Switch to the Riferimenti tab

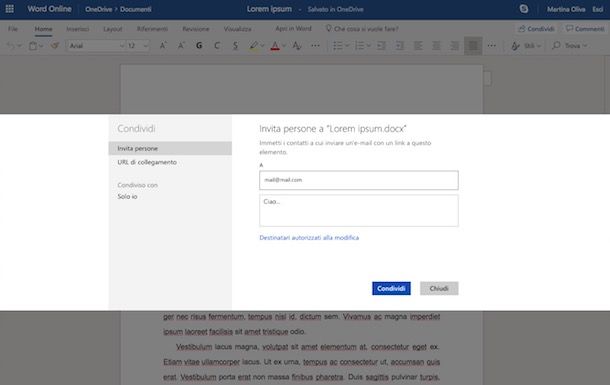click(x=152, y=29)
